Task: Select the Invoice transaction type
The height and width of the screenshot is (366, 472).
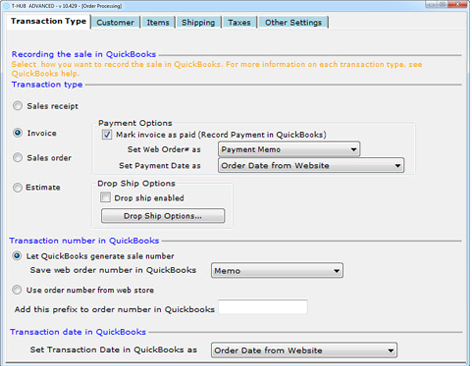Action: (18, 133)
